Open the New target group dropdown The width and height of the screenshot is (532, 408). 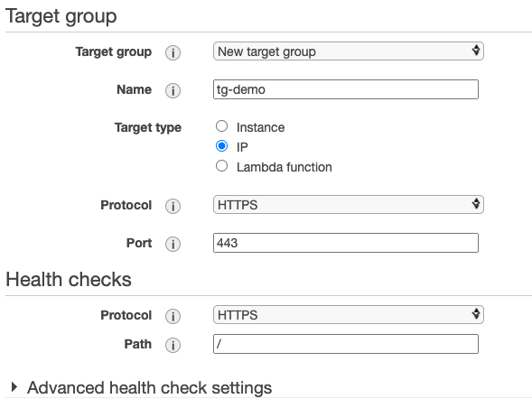click(349, 51)
